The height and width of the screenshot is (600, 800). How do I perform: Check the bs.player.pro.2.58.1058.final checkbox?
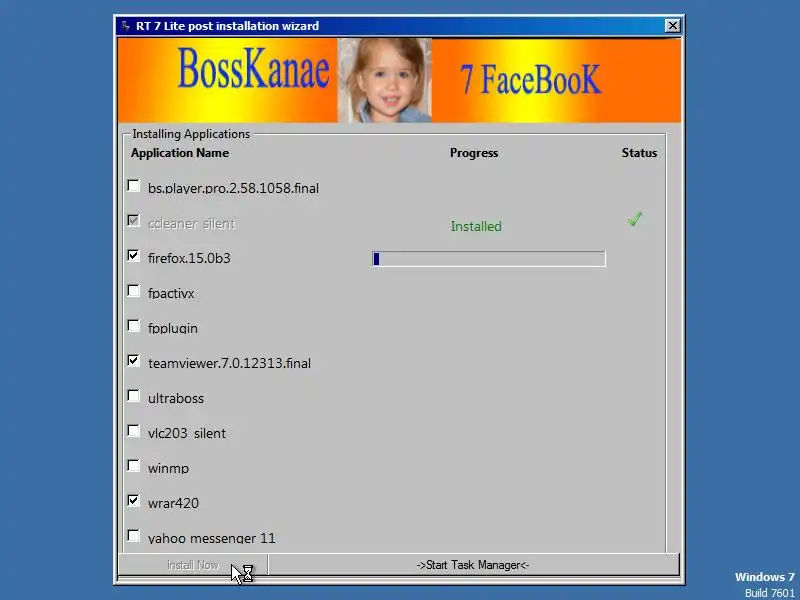pos(134,186)
